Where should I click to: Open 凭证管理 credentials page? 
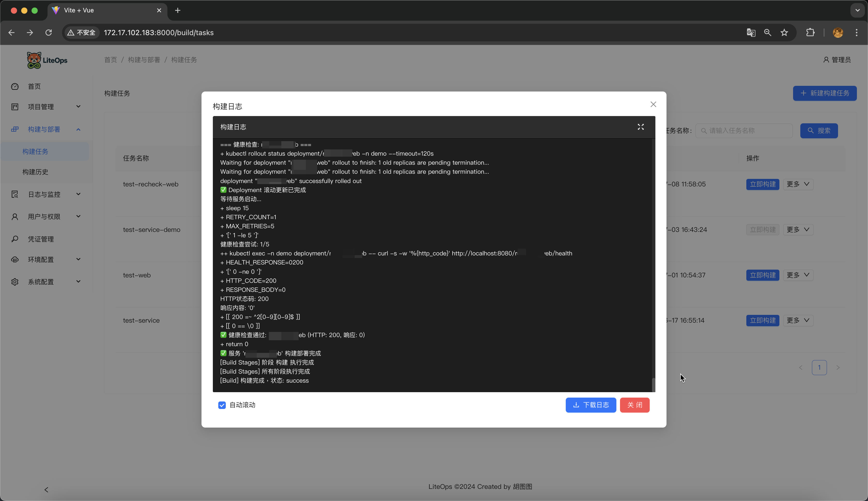pyautogui.click(x=41, y=239)
